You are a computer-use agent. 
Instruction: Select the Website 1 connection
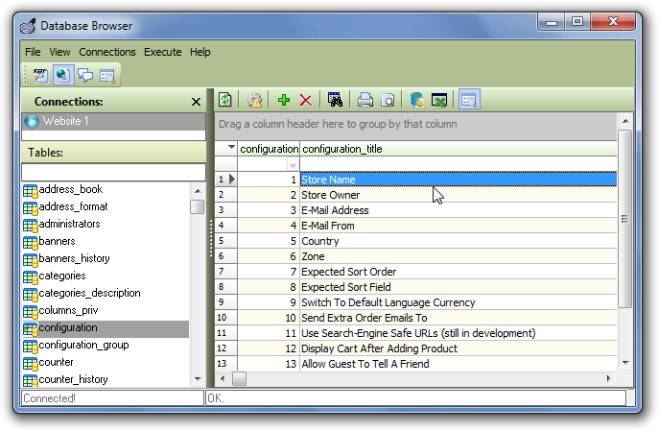click(x=66, y=121)
